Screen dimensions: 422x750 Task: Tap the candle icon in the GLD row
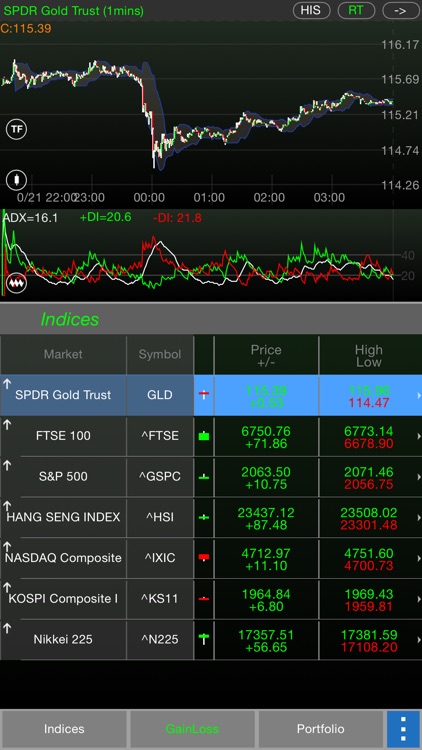point(204,395)
